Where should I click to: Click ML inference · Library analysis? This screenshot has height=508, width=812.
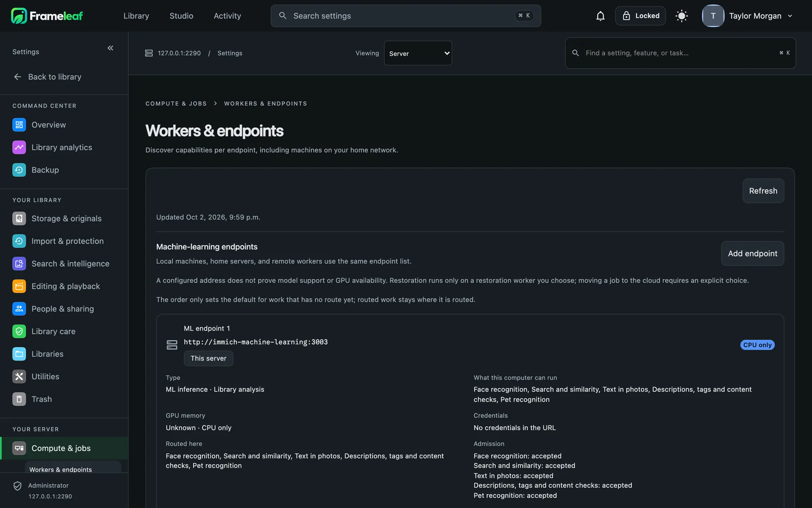215,389
